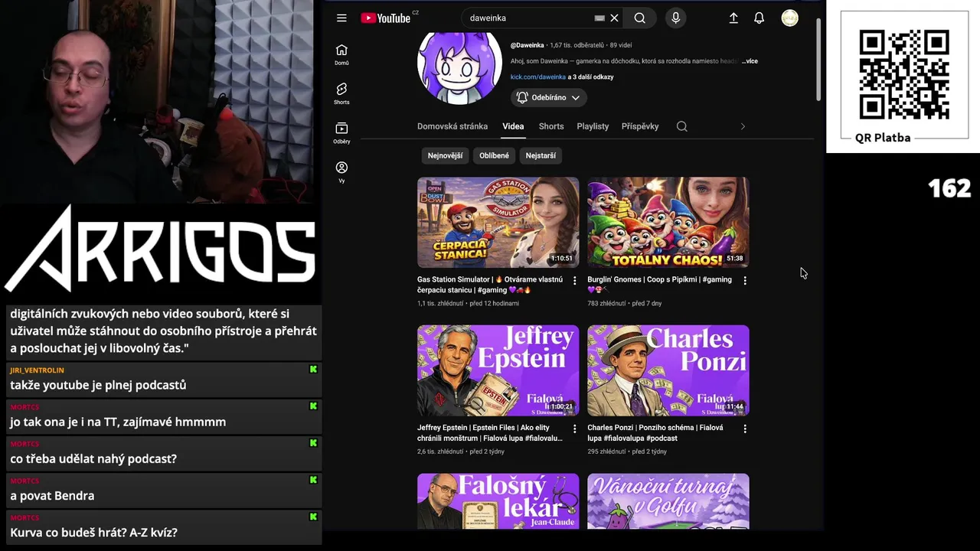Select the Nejnovější filter chip

click(445, 155)
